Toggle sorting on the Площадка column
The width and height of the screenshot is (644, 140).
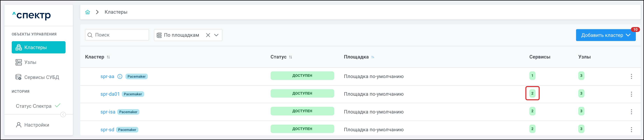(x=372, y=57)
